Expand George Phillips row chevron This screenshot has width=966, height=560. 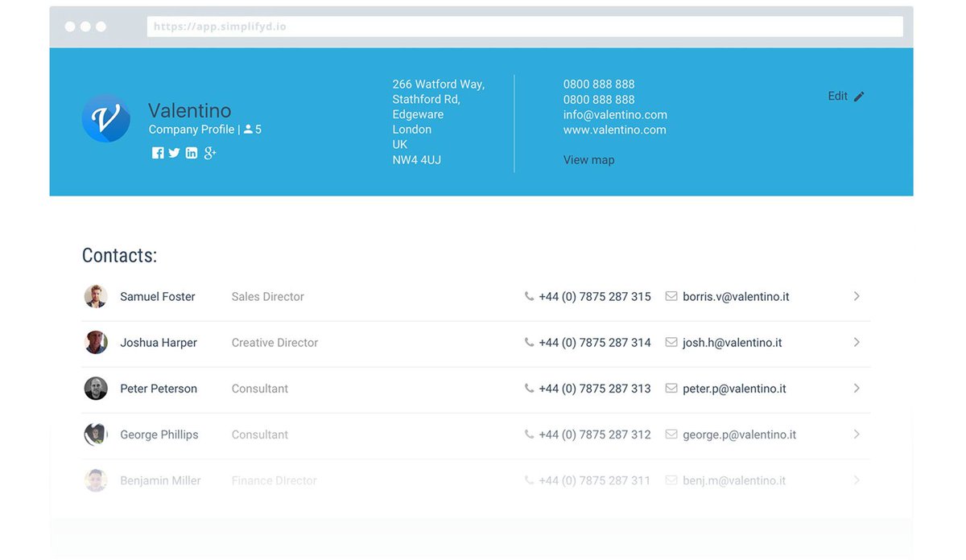(857, 434)
